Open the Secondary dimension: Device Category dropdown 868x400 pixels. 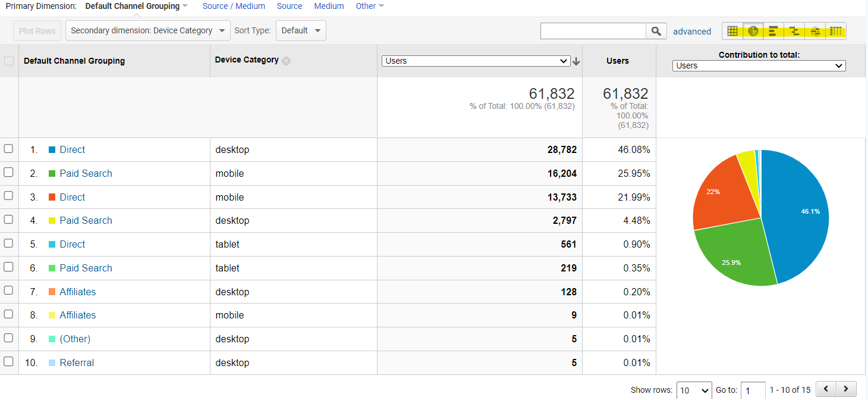147,31
